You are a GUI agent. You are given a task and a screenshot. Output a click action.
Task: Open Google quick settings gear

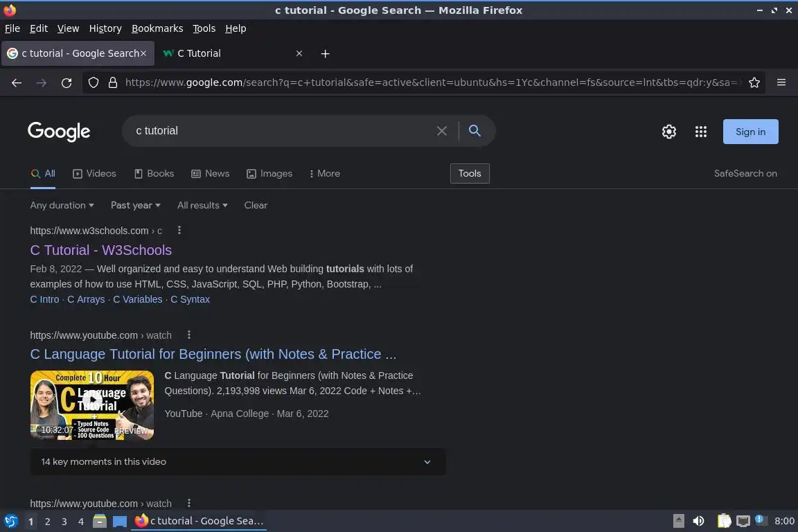pyautogui.click(x=668, y=132)
